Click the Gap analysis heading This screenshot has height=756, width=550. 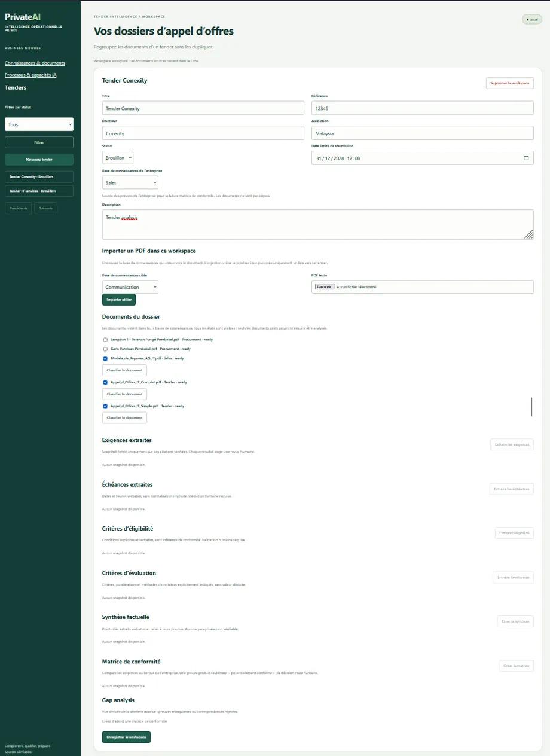tap(118, 700)
